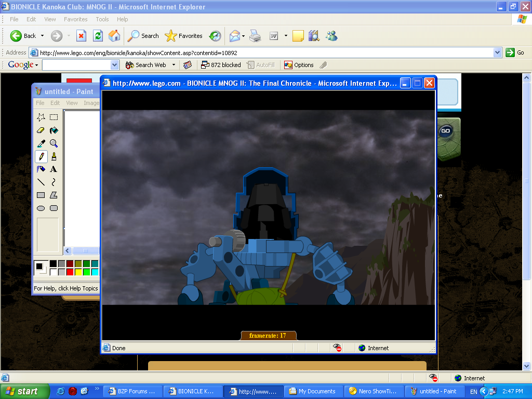Select the Ellipse shape tool
532x399 pixels.
(x=41, y=208)
